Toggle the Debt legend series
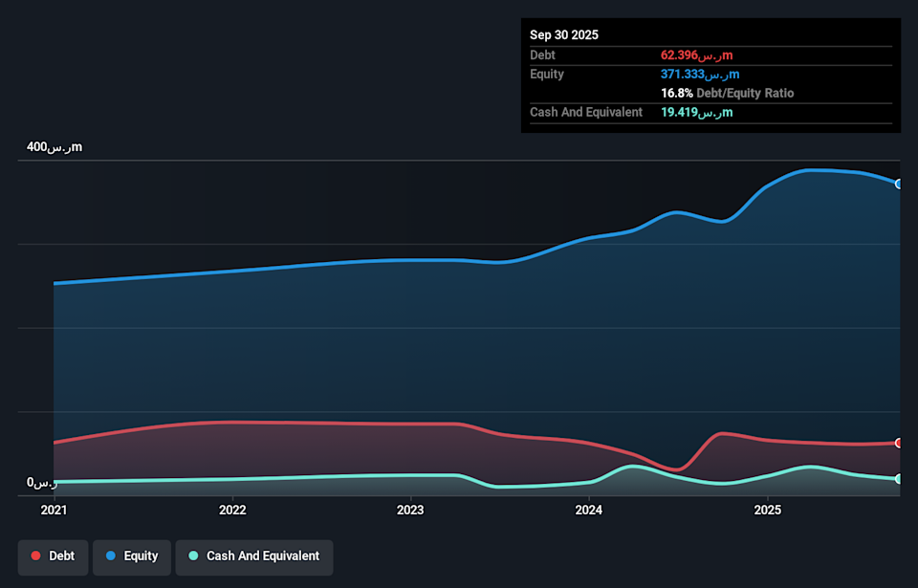 coord(53,556)
